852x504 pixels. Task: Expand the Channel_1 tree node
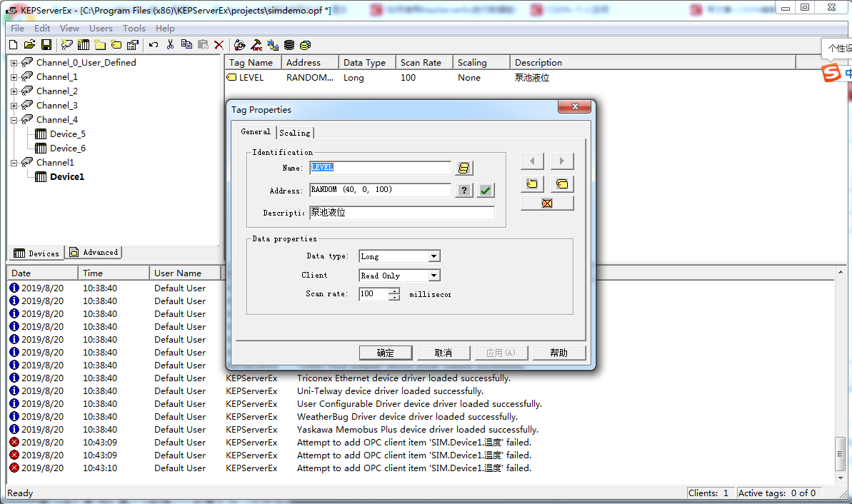tap(14, 77)
